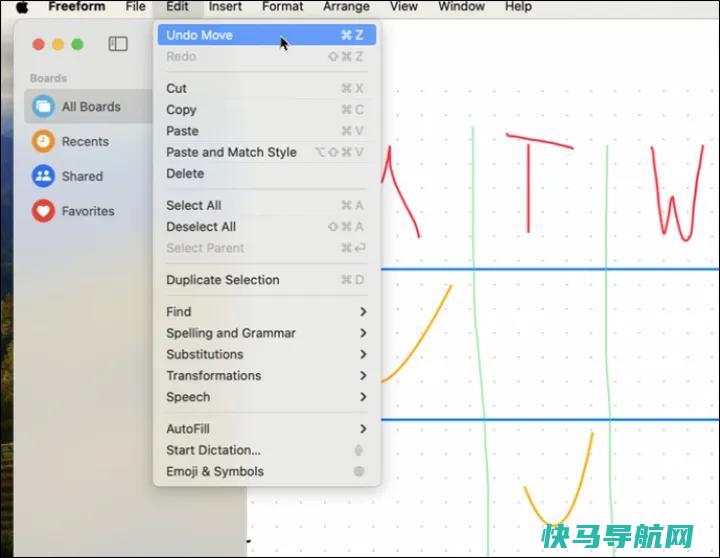This screenshot has height=558, width=720.
Task: Click the Shared people icon
Action: pyautogui.click(x=44, y=176)
